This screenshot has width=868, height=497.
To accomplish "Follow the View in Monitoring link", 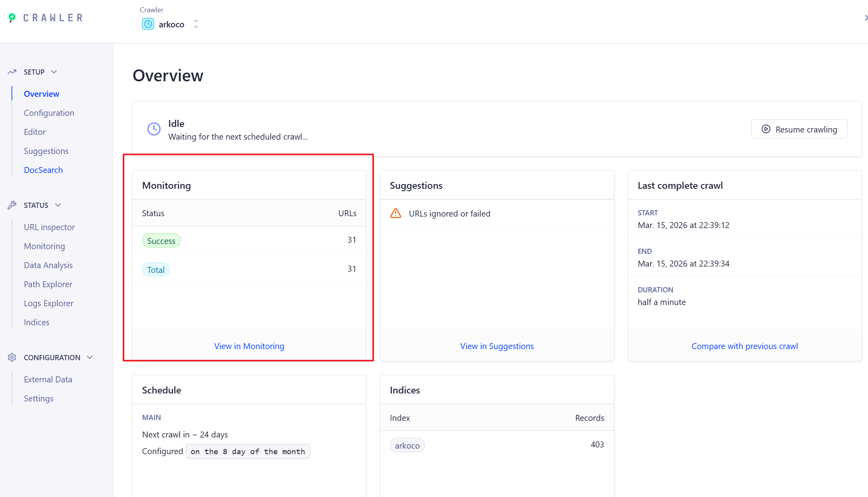I will [249, 346].
